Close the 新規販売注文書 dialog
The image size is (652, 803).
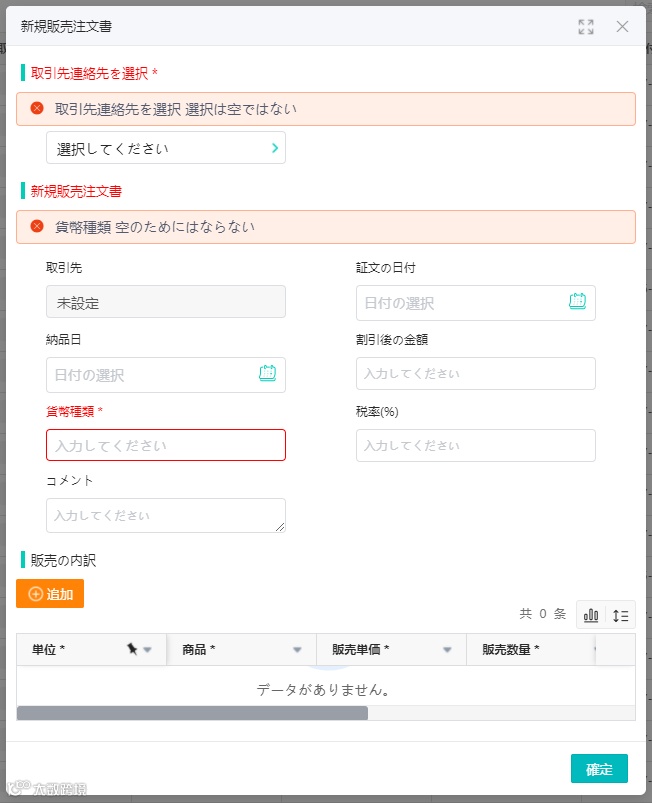(622, 27)
